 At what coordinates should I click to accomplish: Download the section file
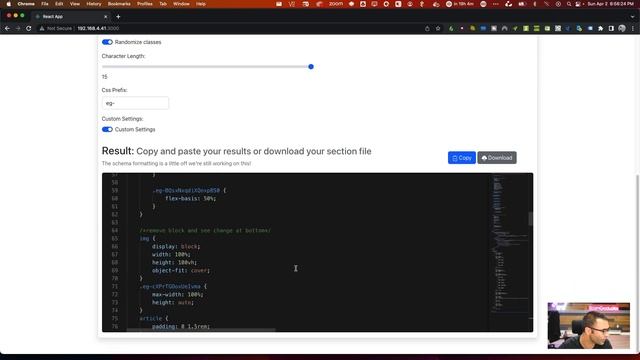click(x=497, y=158)
